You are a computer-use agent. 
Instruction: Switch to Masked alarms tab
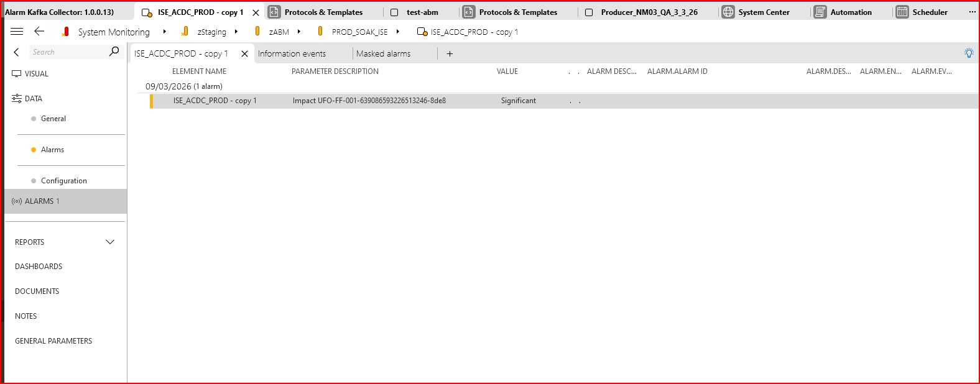[383, 54]
